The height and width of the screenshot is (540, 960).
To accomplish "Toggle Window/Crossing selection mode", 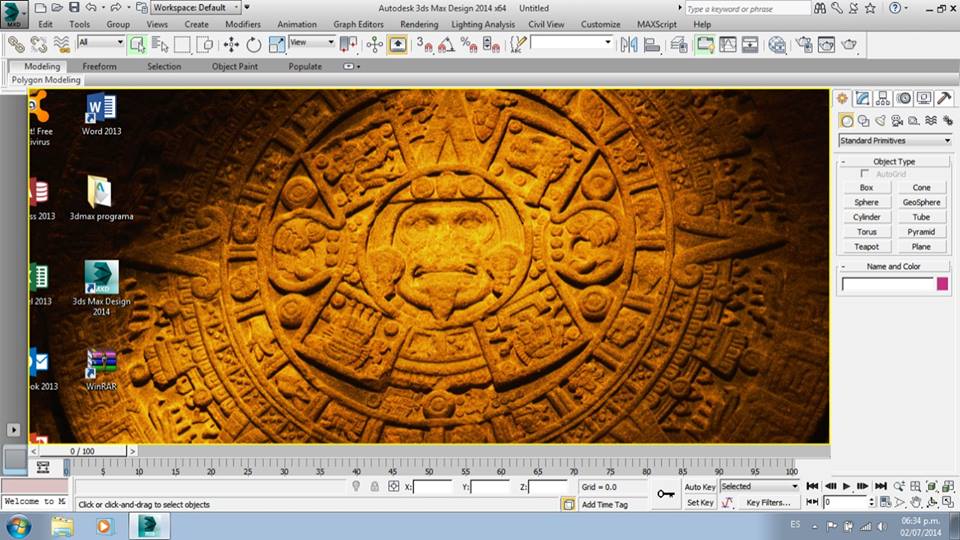I will (204, 45).
